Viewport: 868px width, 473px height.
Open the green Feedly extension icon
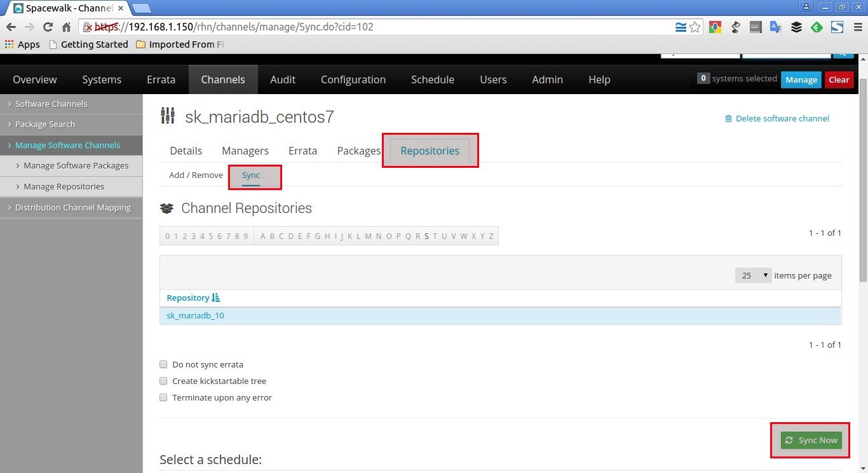pyautogui.click(x=817, y=27)
